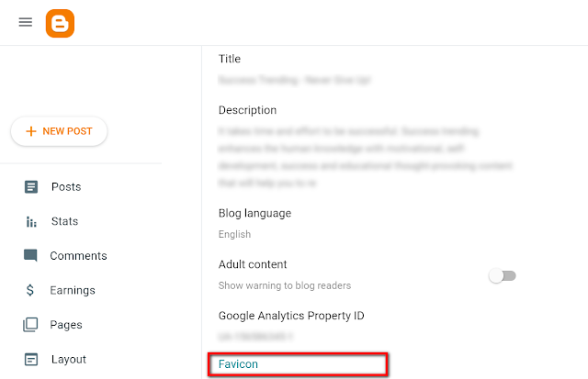Edit the blog Description setting

247,111
